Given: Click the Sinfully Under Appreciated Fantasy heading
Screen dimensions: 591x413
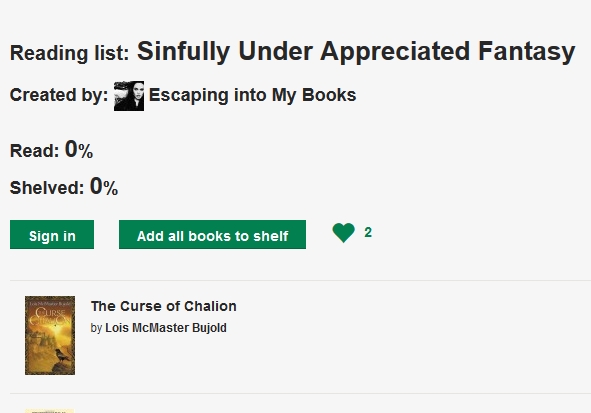Looking at the screenshot, I should pos(356,52).
